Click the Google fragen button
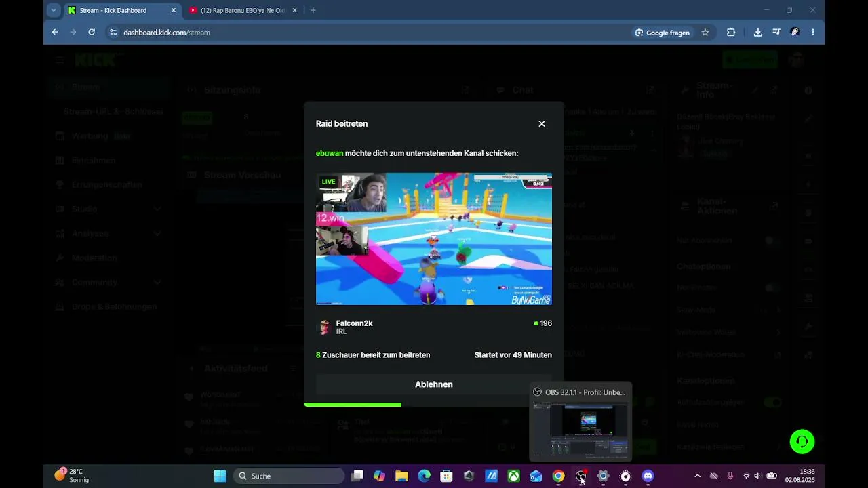This screenshot has width=868, height=488. coord(663,32)
